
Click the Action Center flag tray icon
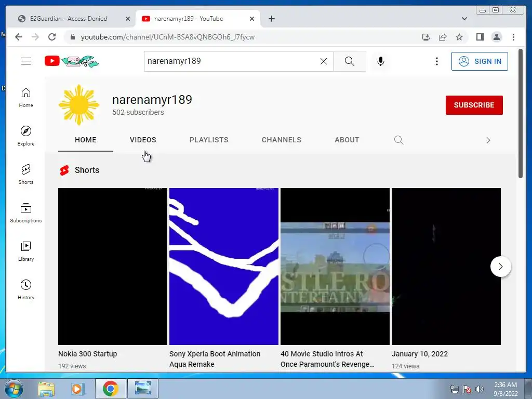point(467,389)
